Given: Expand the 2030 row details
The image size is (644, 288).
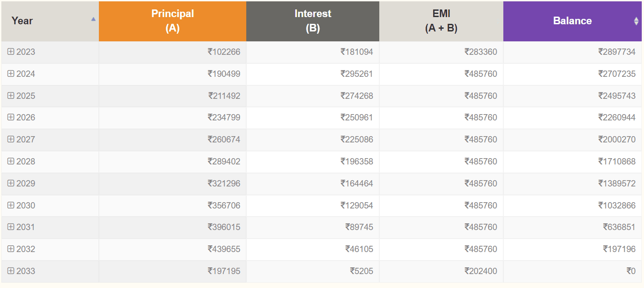Looking at the screenshot, I should coord(11,205).
